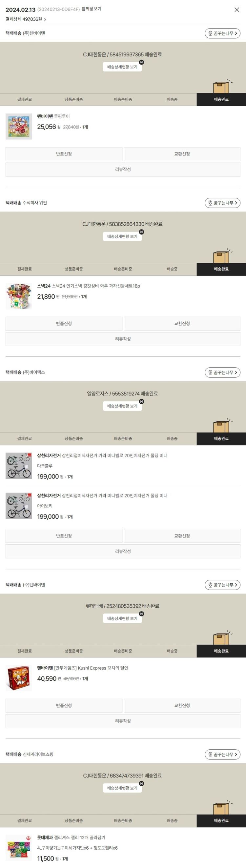Expand payment details showing 497,036원
Screen dimensions: 246x868
point(26,20)
